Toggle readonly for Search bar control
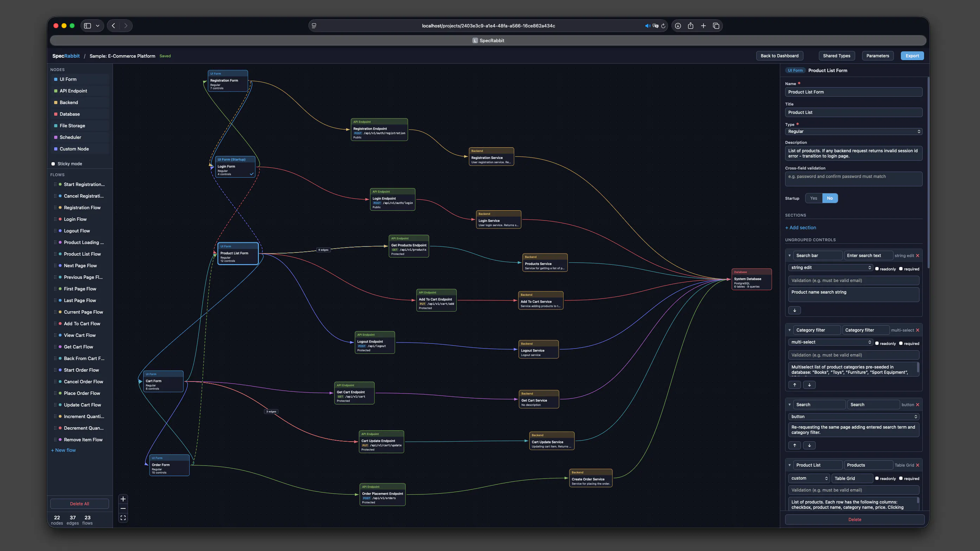This screenshot has height=551, width=980. (x=877, y=269)
